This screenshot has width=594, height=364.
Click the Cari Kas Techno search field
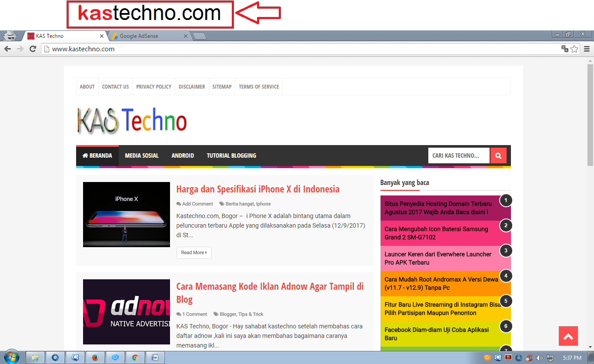(x=458, y=155)
